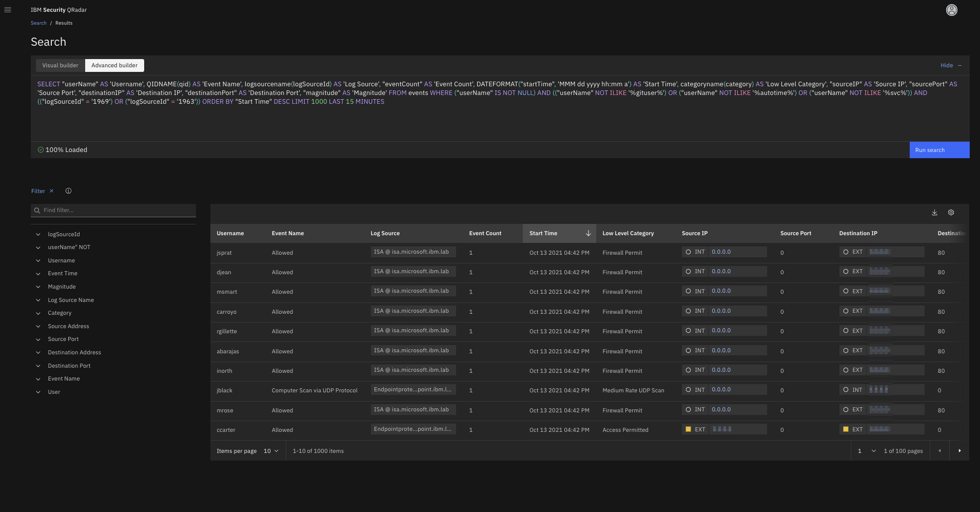This screenshot has height=512, width=980.
Task: Open the user profile avatar menu
Action: tap(951, 10)
